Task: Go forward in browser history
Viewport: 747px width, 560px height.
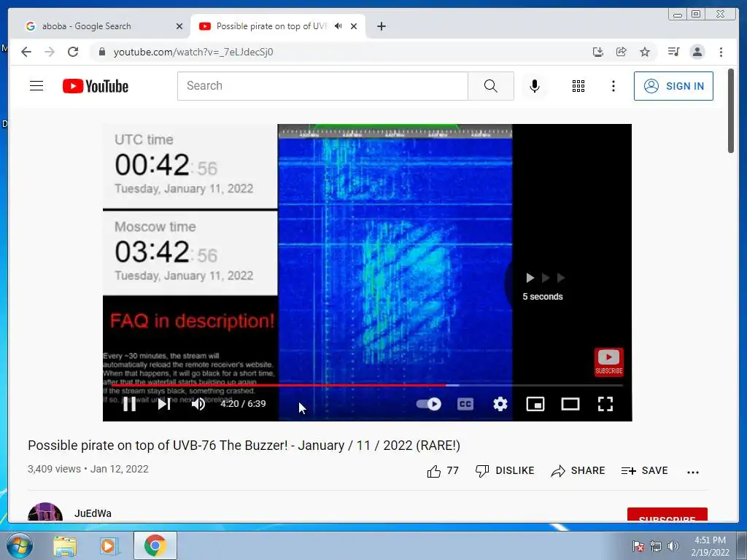Action: 50,52
